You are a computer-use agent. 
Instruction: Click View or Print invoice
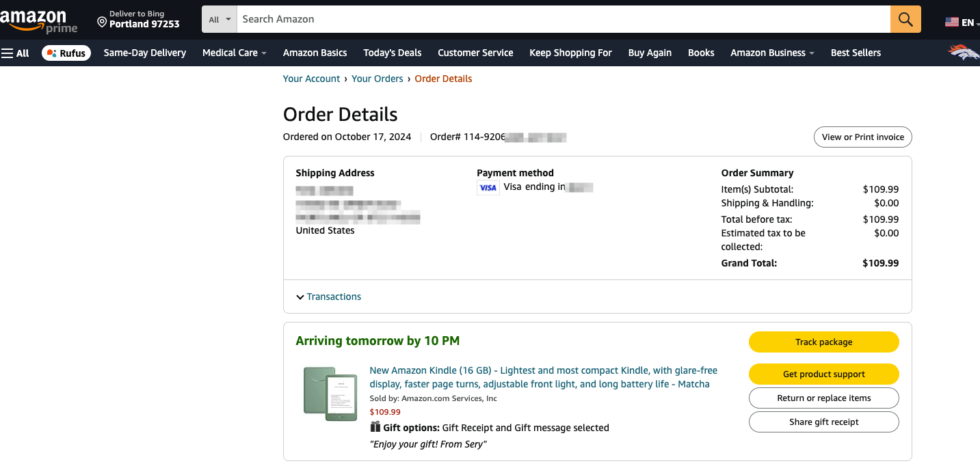point(862,137)
